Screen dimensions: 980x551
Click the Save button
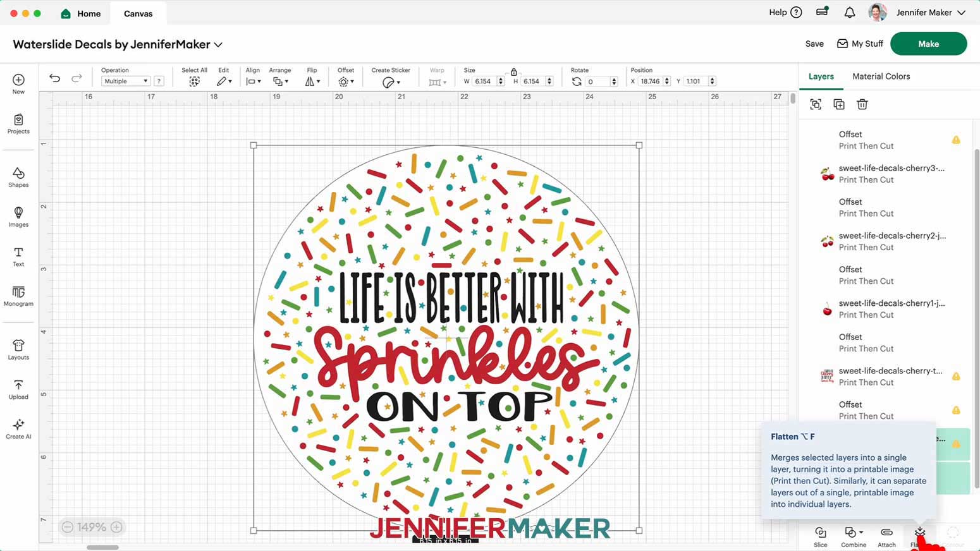click(x=814, y=44)
